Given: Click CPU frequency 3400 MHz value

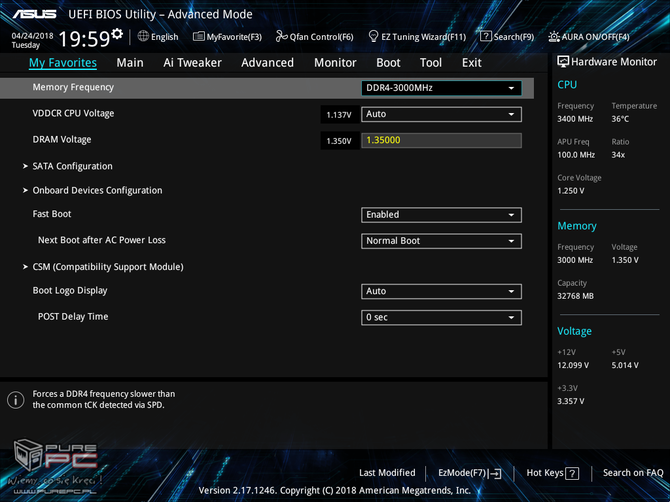Looking at the screenshot, I should point(575,119).
